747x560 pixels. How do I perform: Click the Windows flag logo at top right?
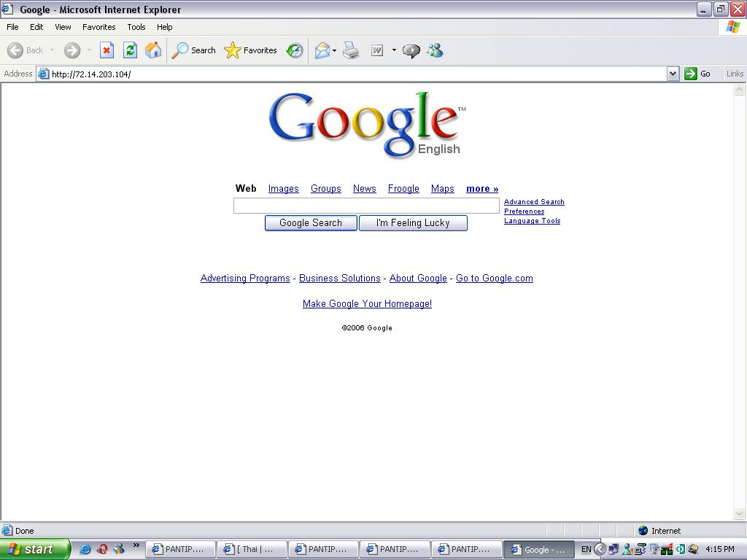pos(732,27)
